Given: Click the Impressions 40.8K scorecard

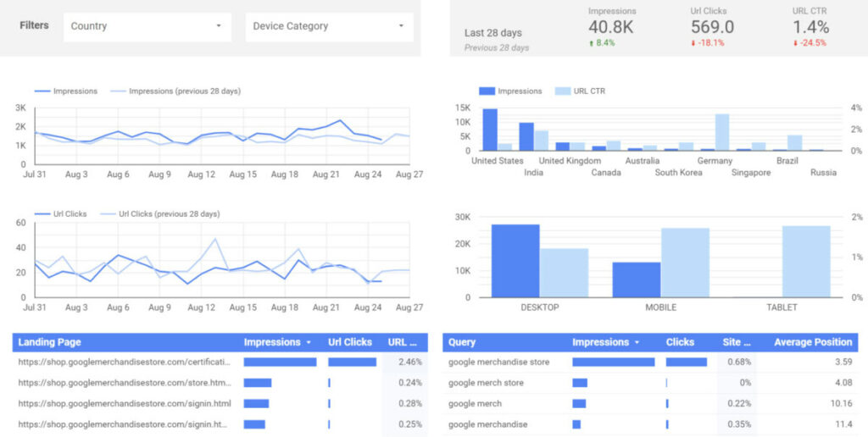Looking at the screenshot, I should 612,27.
